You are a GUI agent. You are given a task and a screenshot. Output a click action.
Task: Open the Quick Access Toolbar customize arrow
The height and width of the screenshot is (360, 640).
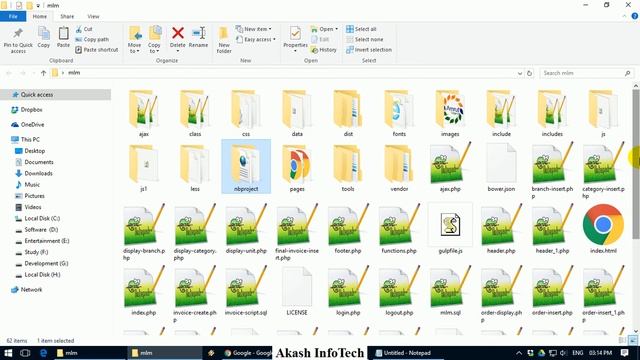pos(38,6)
